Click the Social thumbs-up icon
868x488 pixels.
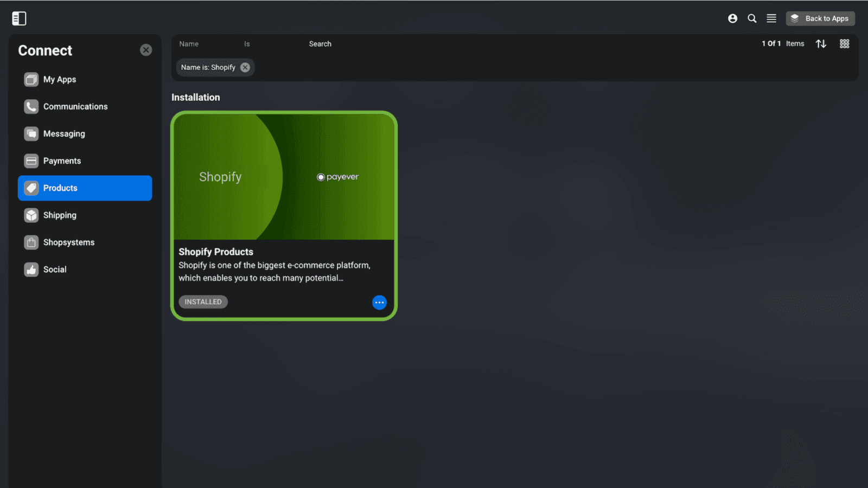31,269
